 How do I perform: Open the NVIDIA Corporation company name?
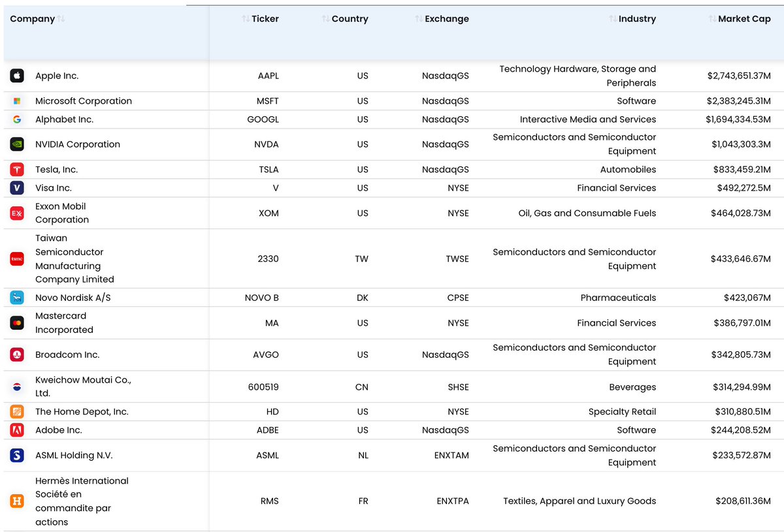tap(78, 144)
